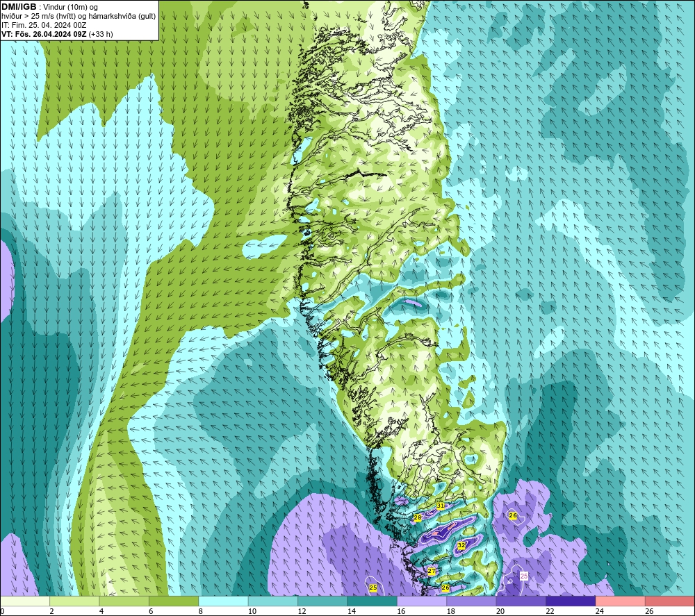Screen dimensions: 695x616
Task: Click the yellow max gust label 28
Action: click(418, 517)
